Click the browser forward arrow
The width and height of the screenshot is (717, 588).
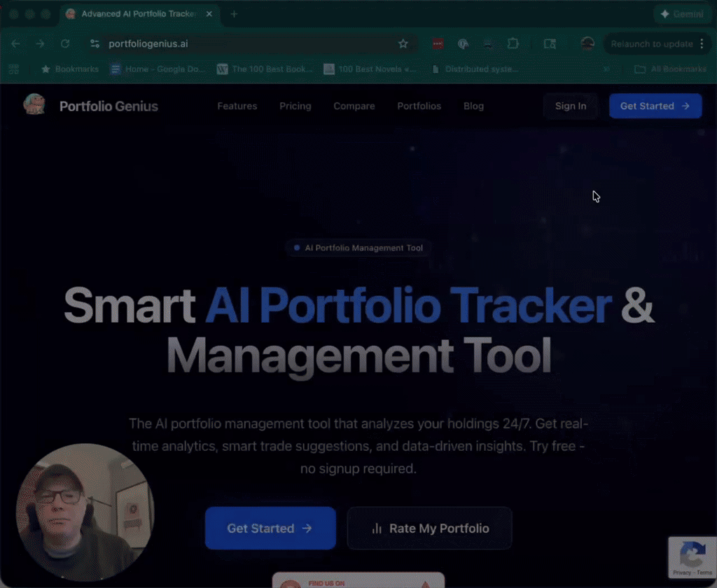(x=40, y=43)
